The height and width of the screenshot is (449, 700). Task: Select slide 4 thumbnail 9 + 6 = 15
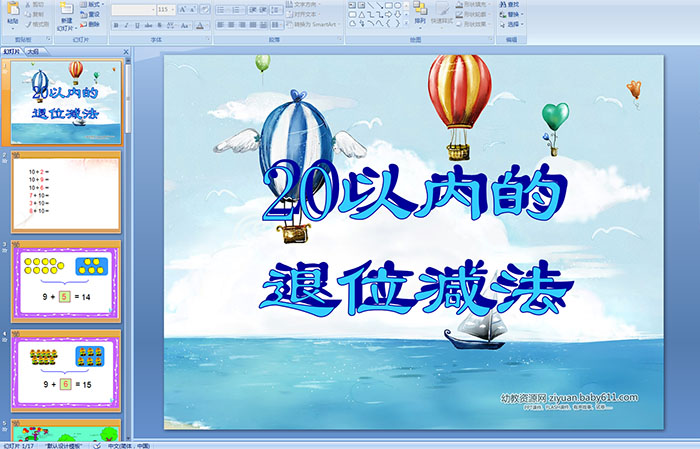(x=66, y=370)
